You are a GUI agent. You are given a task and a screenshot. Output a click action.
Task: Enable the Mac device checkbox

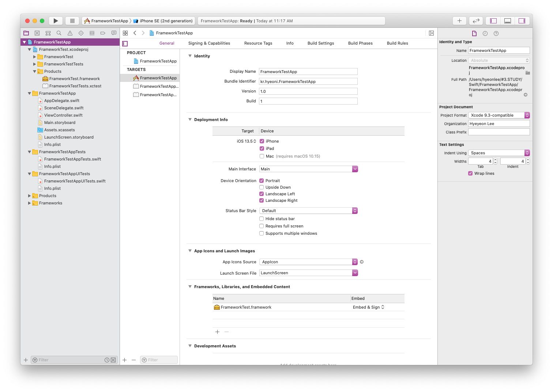tap(262, 156)
